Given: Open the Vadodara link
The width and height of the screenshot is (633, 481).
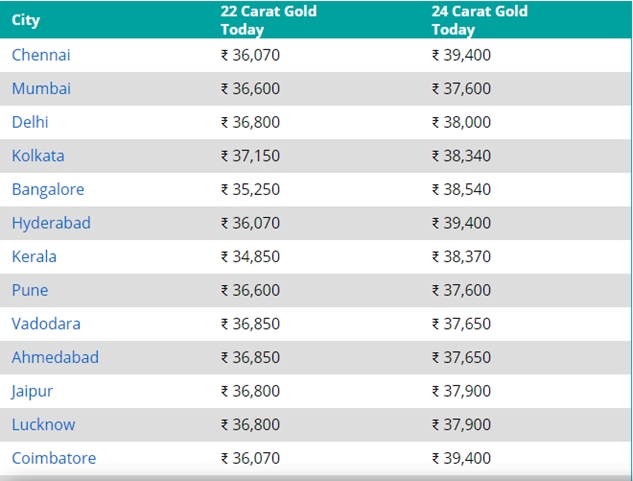Looking at the screenshot, I should pos(46,324).
